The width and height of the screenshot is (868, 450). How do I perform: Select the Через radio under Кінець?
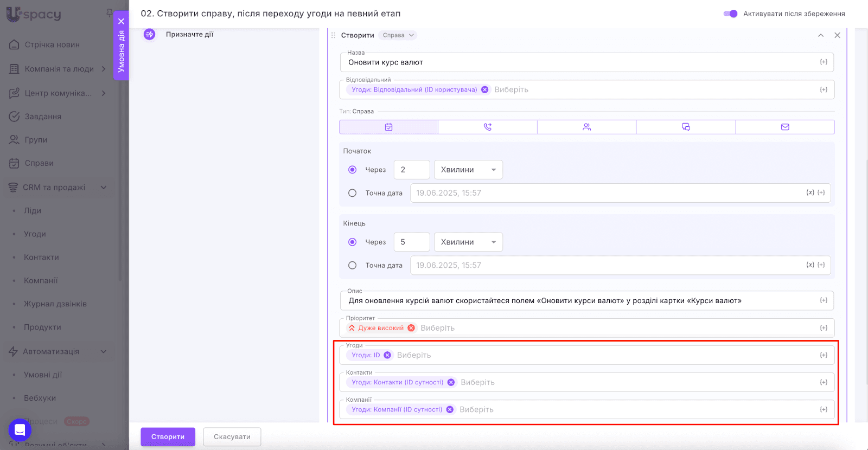point(353,242)
